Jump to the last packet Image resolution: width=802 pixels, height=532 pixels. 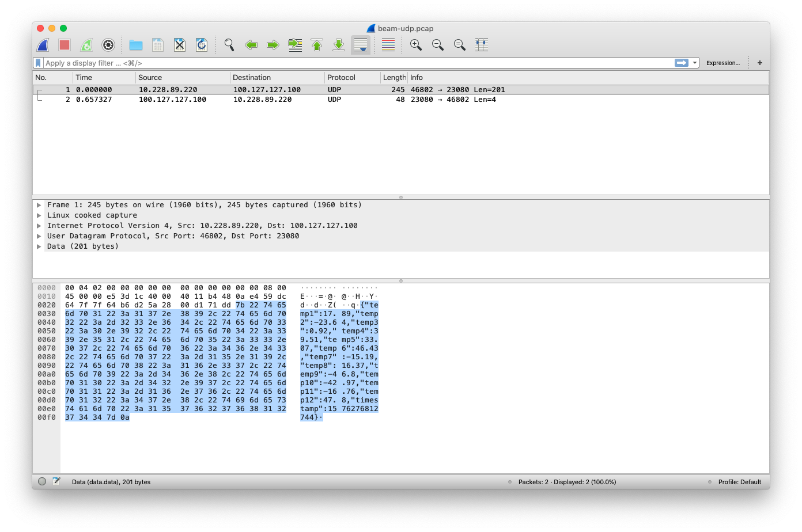pyautogui.click(x=339, y=45)
